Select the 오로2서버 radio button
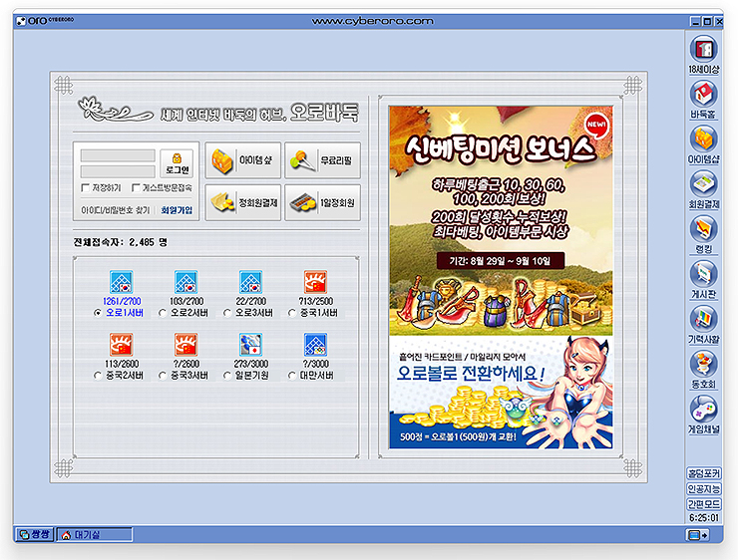738x560 pixels. tap(163, 313)
